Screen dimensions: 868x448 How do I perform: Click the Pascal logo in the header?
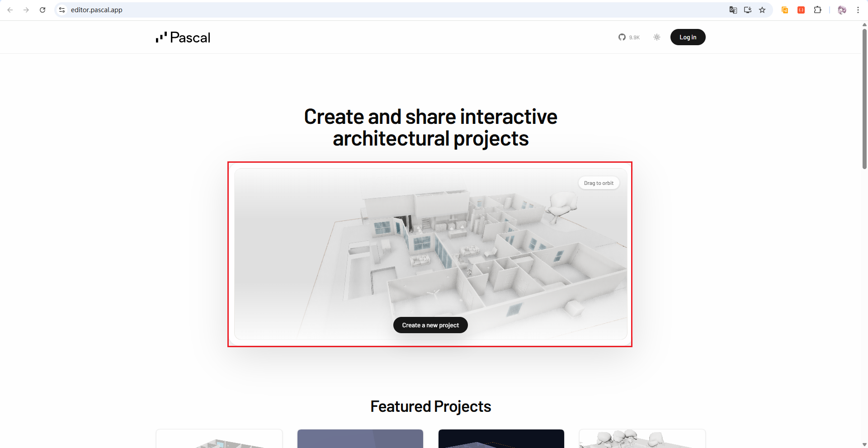click(183, 38)
